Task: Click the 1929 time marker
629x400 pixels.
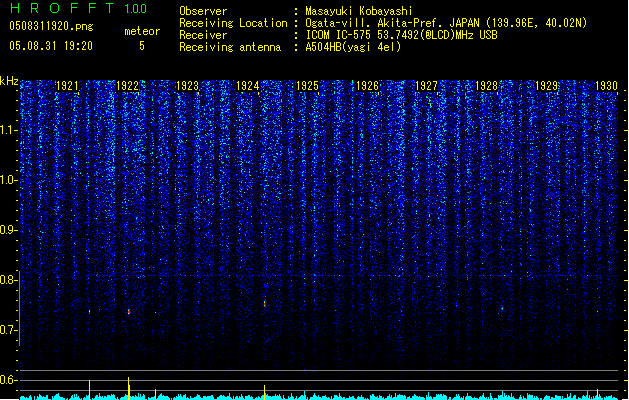Action: tap(546, 86)
